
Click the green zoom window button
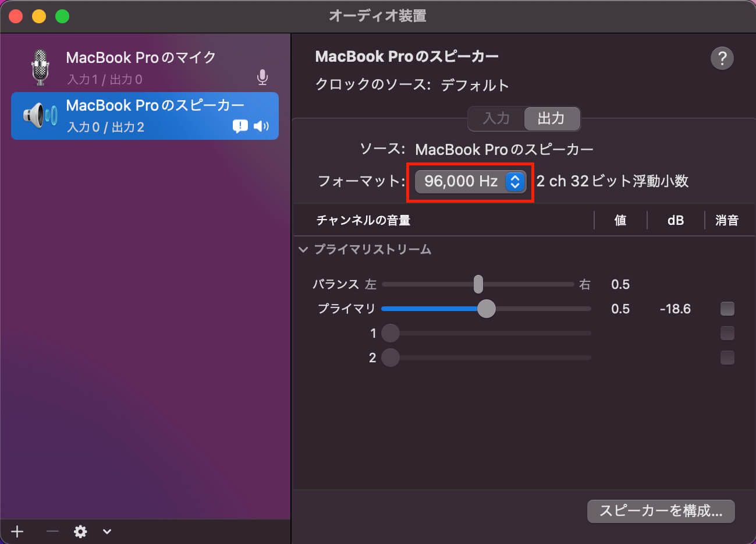coord(62,16)
